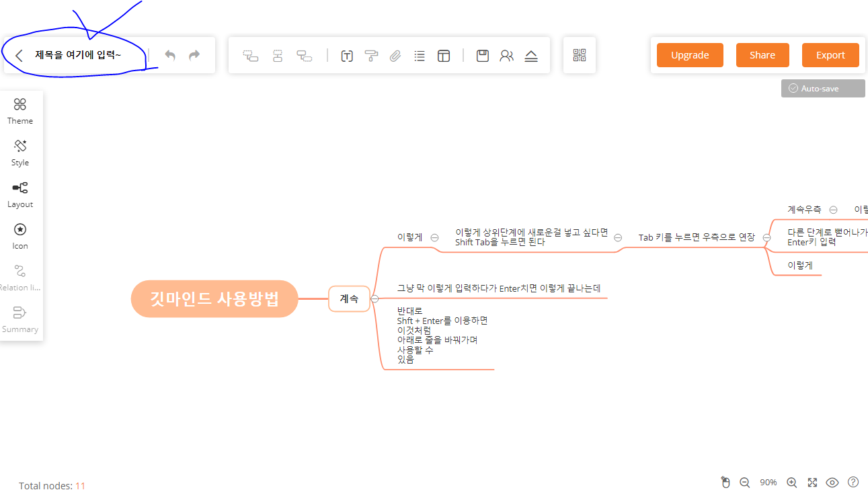Attach a file with the paperclip icon

[395, 56]
